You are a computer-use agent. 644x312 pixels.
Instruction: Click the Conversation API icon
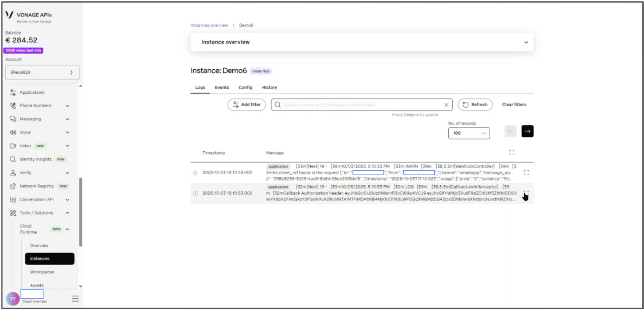(x=13, y=199)
